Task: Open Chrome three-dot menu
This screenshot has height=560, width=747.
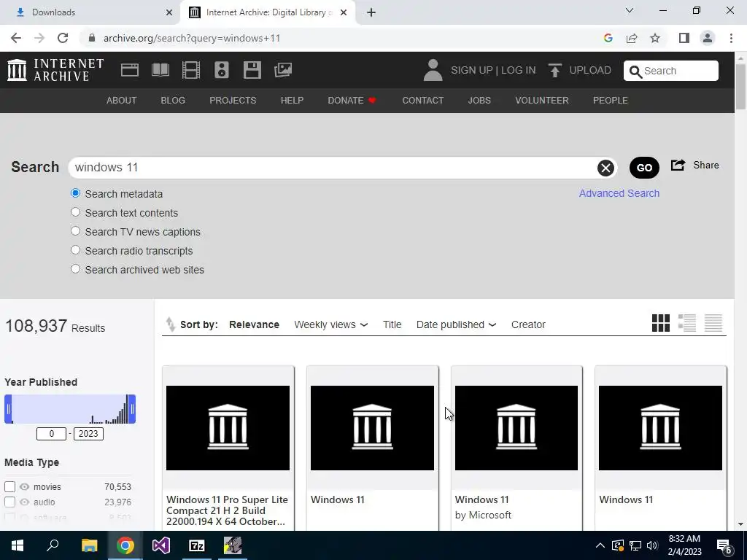Action: click(x=731, y=38)
